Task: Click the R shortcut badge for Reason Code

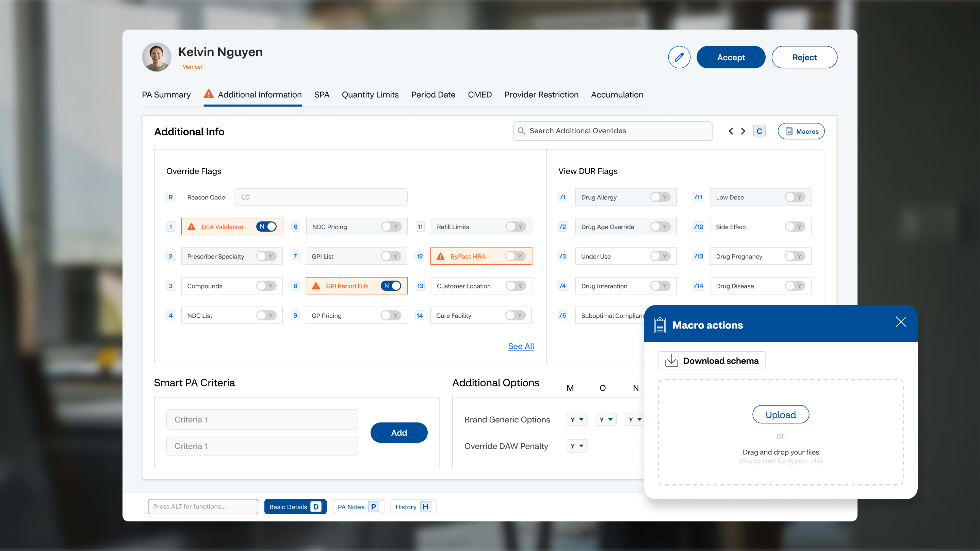Action: coord(170,197)
